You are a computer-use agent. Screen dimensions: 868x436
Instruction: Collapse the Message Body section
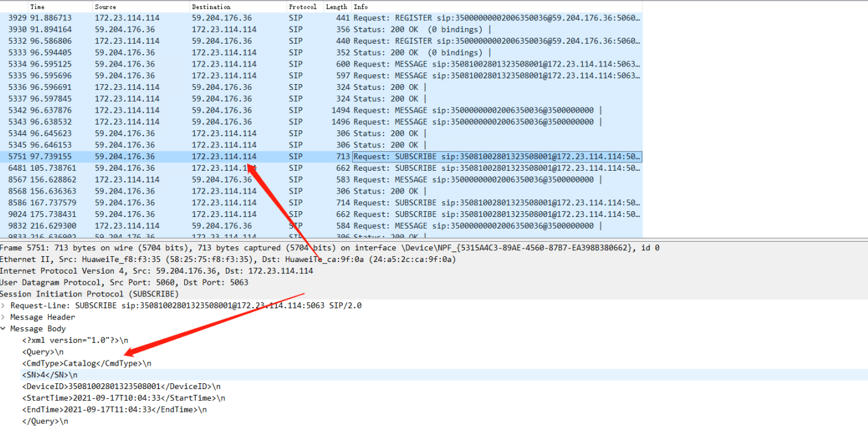pyautogui.click(x=4, y=329)
